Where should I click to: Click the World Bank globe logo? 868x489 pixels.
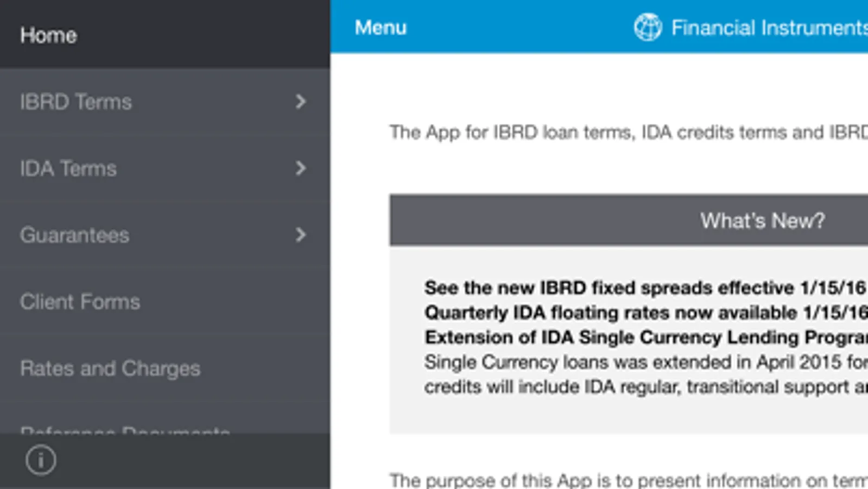click(648, 27)
